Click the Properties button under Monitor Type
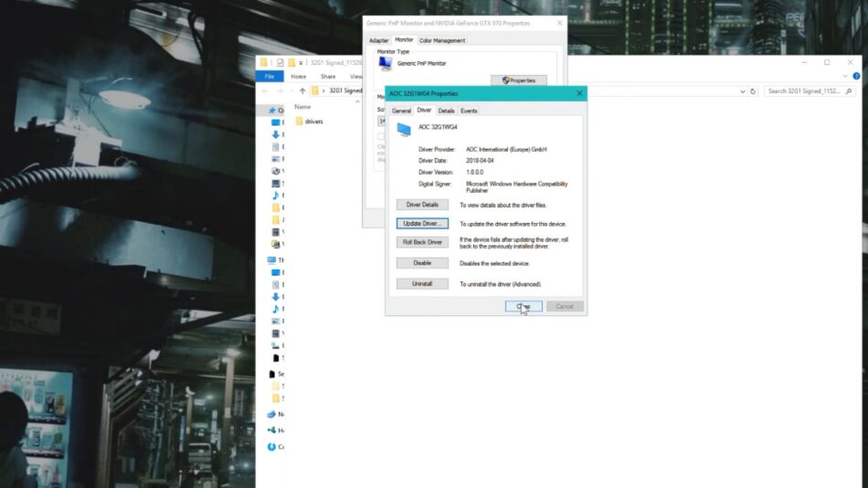Viewport: 868px width, 488px height. [x=519, y=80]
